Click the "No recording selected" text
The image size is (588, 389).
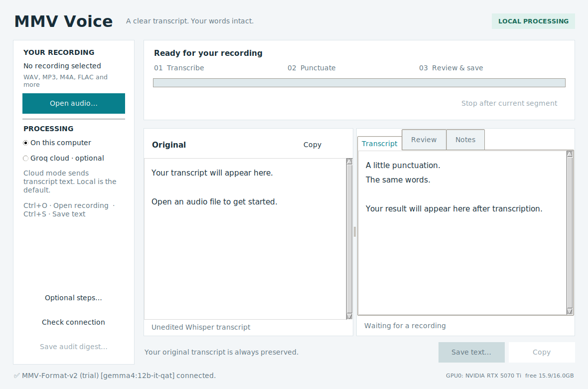tap(62, 66)
